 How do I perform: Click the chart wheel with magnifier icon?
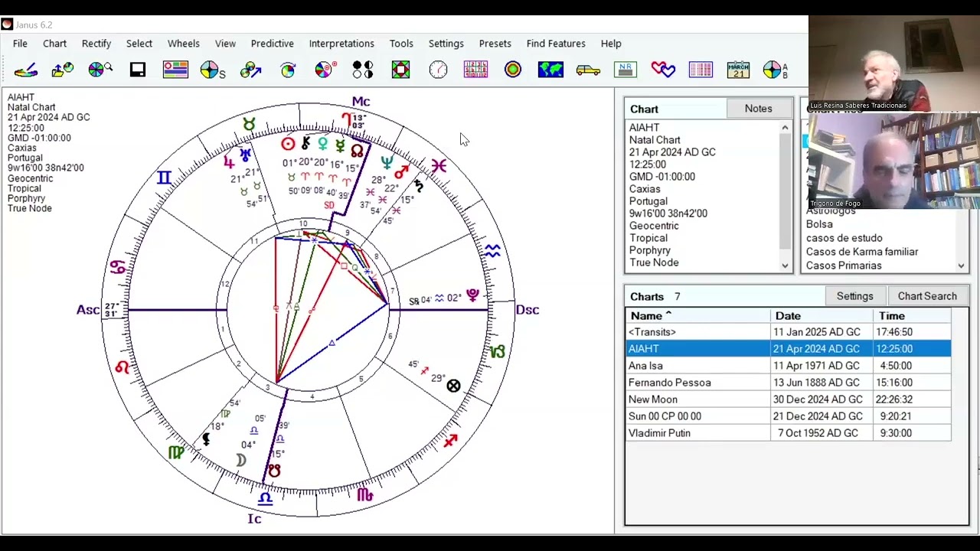(x=100, y=70)
